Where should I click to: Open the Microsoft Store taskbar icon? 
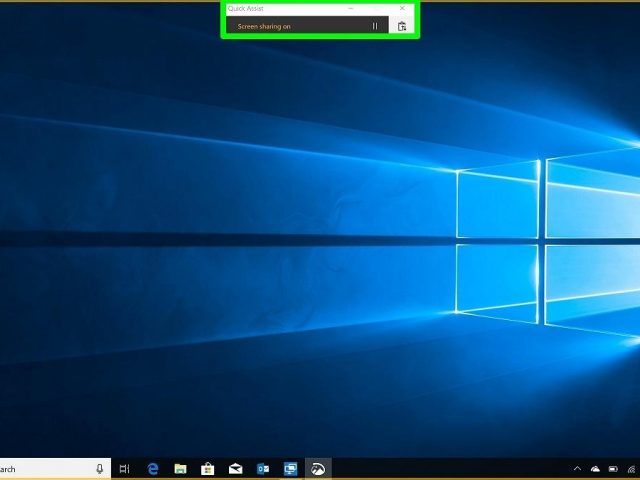coord(207,469)
